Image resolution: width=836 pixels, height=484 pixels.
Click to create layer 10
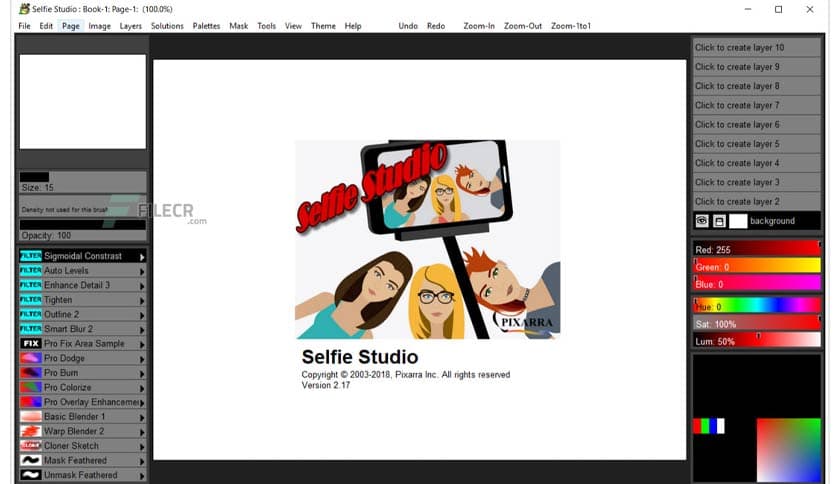click(756, 47)
